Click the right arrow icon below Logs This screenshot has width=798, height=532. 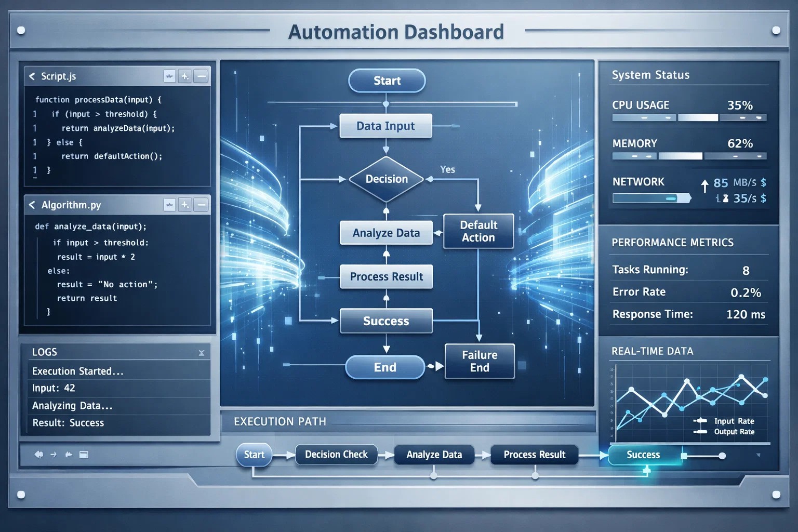[54, 455]
